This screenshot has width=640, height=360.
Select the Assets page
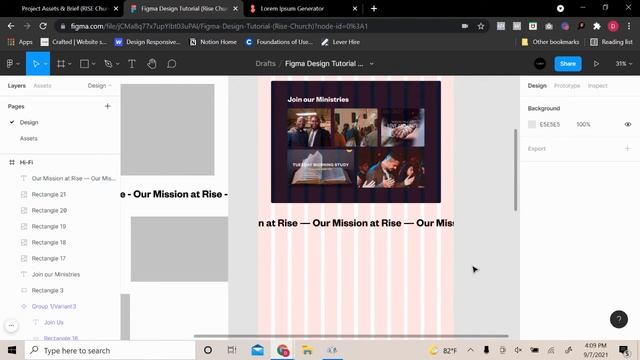(x=29, y=138)
